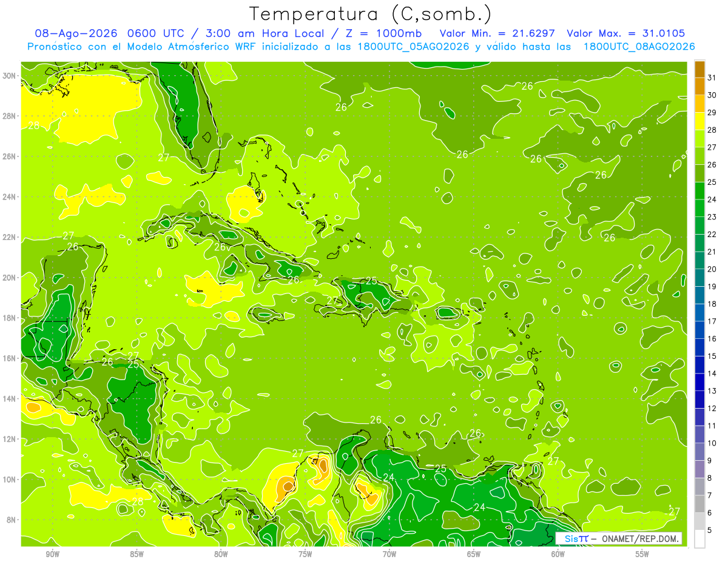The image size is (728, 562).
Task: Click the '1800UTC_08AGO2026' valid-until time
Action: point(639,47)
